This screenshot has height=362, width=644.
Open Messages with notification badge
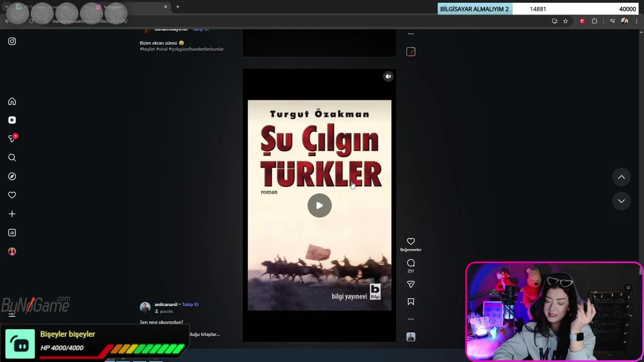pyautogui.click(x=12, y=139)
